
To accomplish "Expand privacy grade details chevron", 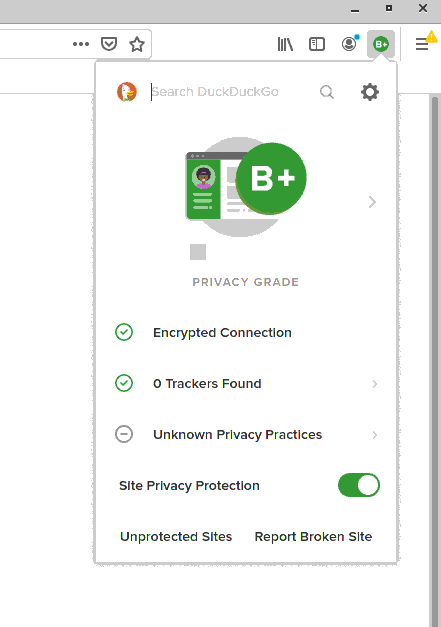I will 372,202.
